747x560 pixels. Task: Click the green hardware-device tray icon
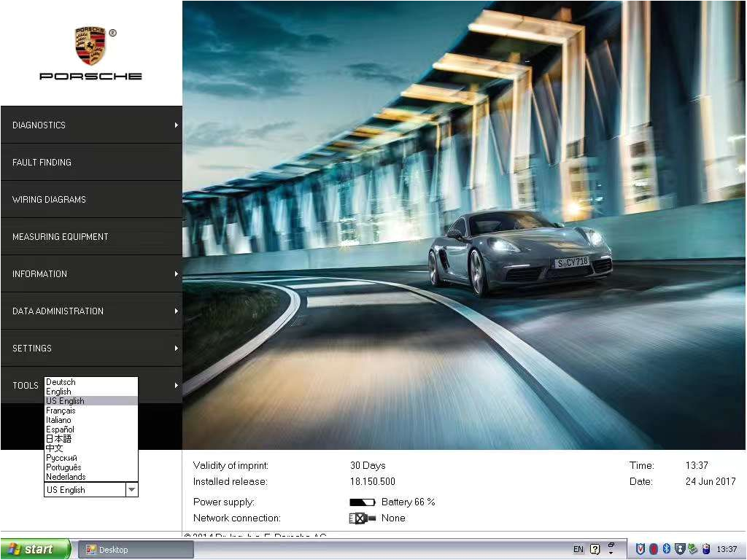tap(692, 548)
